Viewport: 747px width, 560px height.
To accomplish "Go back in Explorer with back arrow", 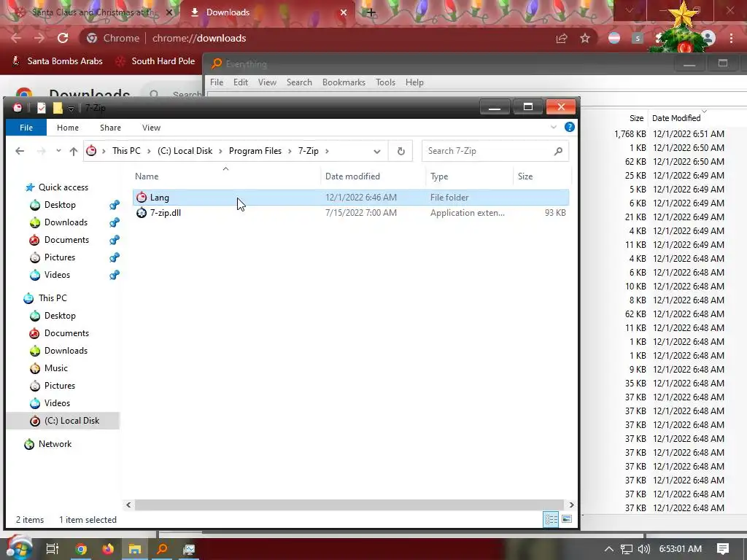I will [x=20, y=151].
